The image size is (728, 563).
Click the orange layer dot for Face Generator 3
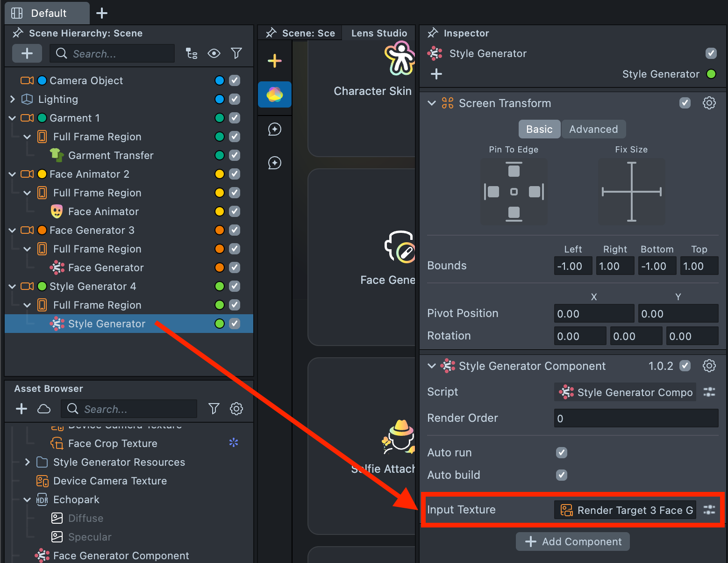click(220, 230)
